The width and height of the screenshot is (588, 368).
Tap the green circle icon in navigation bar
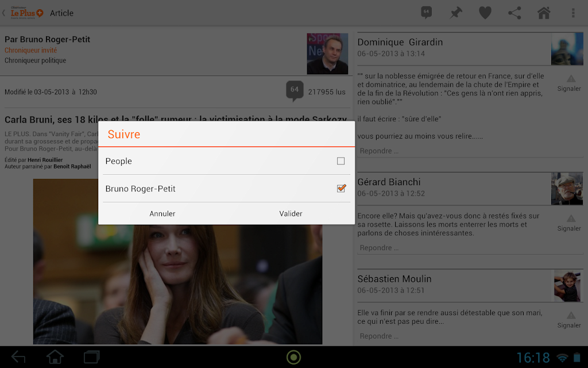pyautogui.click(x=293, y=357)
